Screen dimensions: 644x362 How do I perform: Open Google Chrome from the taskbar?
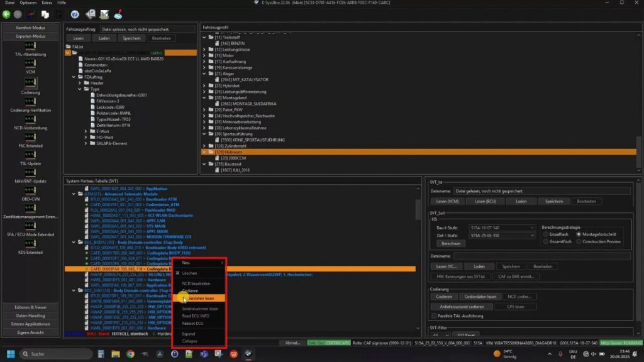pyautogui.click(x=130, y=354)
